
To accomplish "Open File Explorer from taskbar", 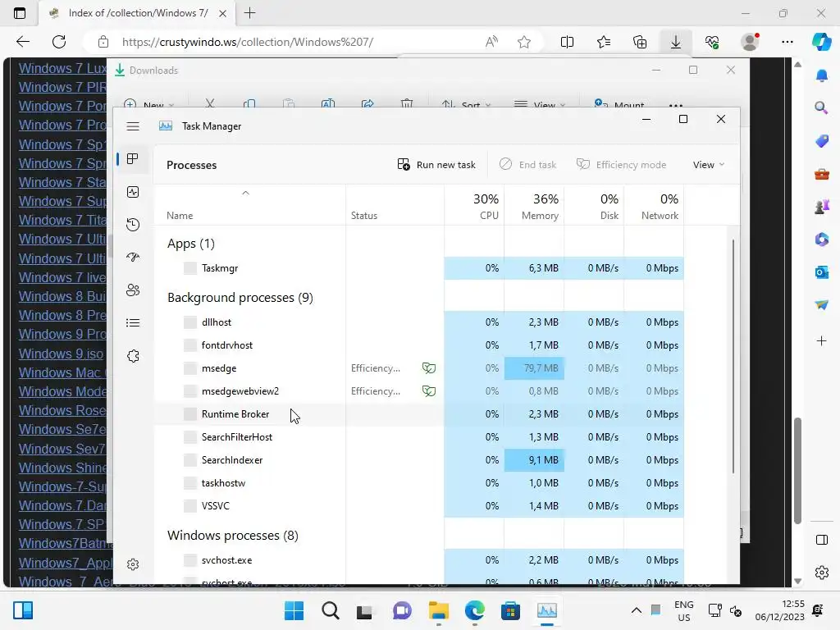I will tap(439, 610).
